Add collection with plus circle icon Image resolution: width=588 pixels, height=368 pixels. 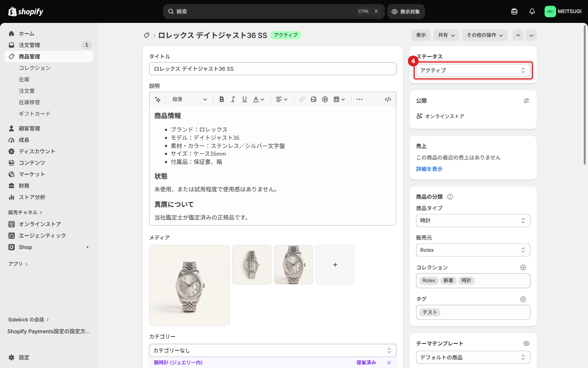(523, 267)
